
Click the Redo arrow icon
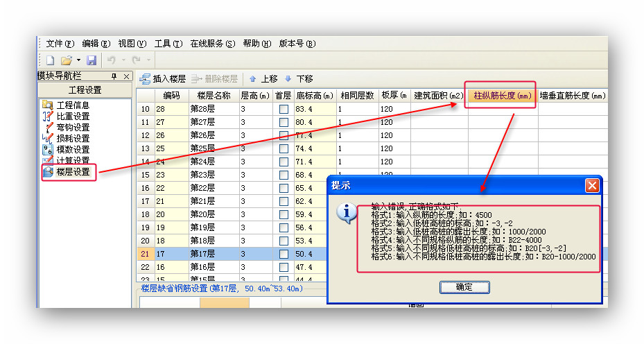point(137,60)
